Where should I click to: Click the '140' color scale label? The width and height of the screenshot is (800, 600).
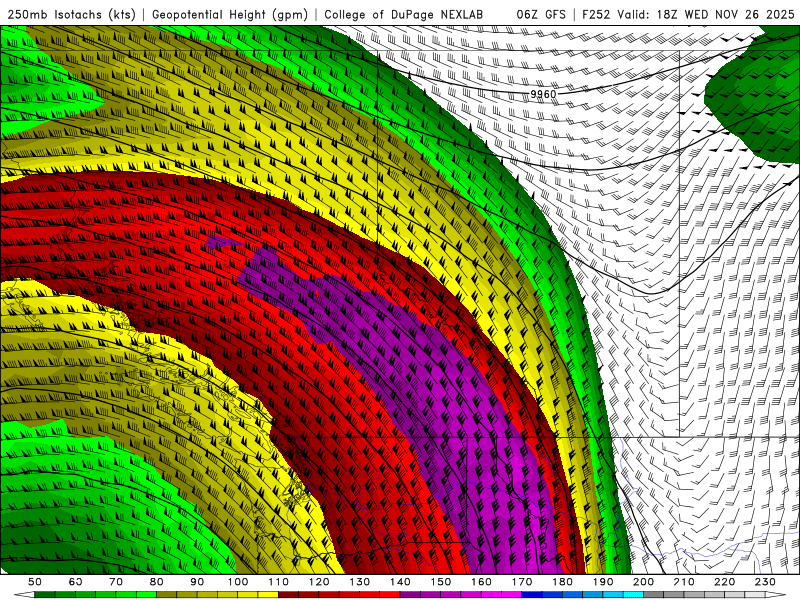[400, 582]
